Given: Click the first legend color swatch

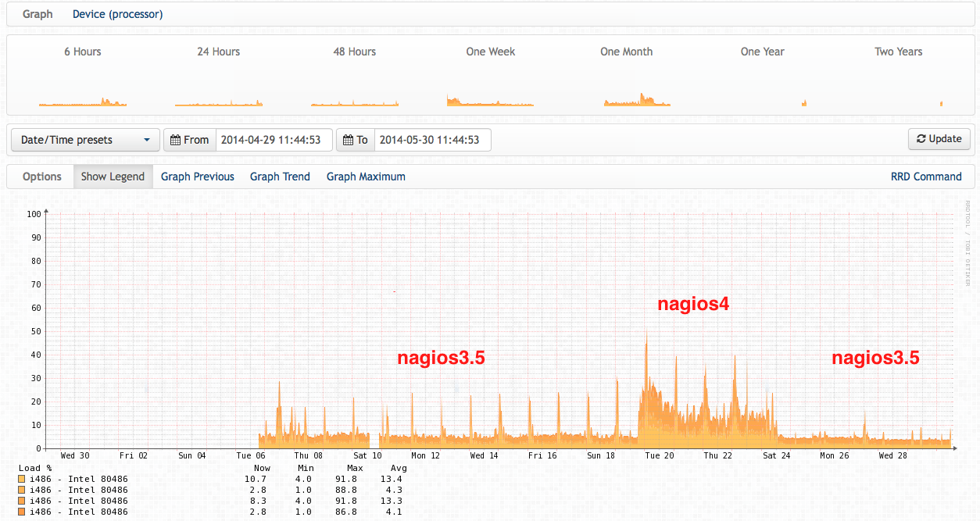Looking at the screenshot, I should point(22,479).
